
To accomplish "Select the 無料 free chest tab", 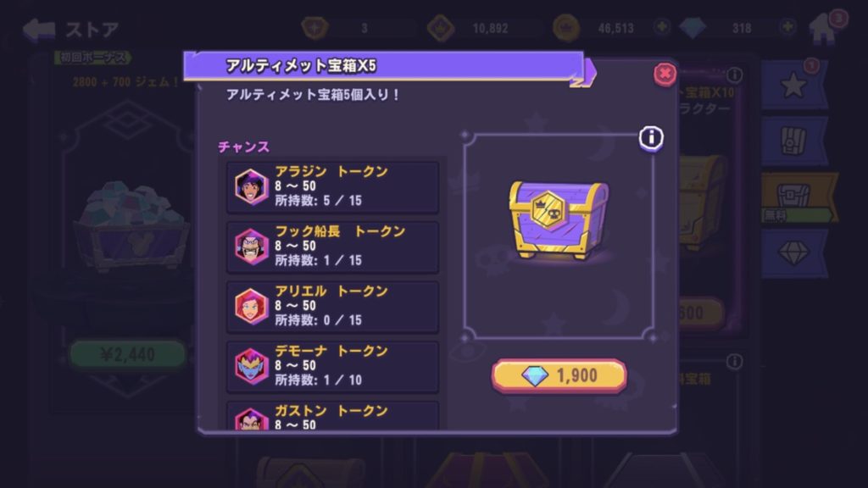I will click(798, 197).
